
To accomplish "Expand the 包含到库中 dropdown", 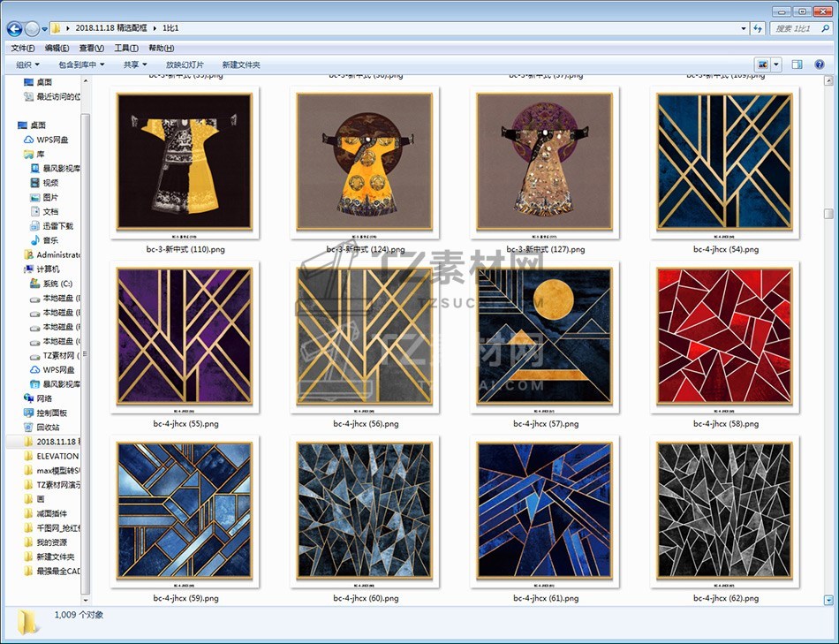I will coord(81,64).
